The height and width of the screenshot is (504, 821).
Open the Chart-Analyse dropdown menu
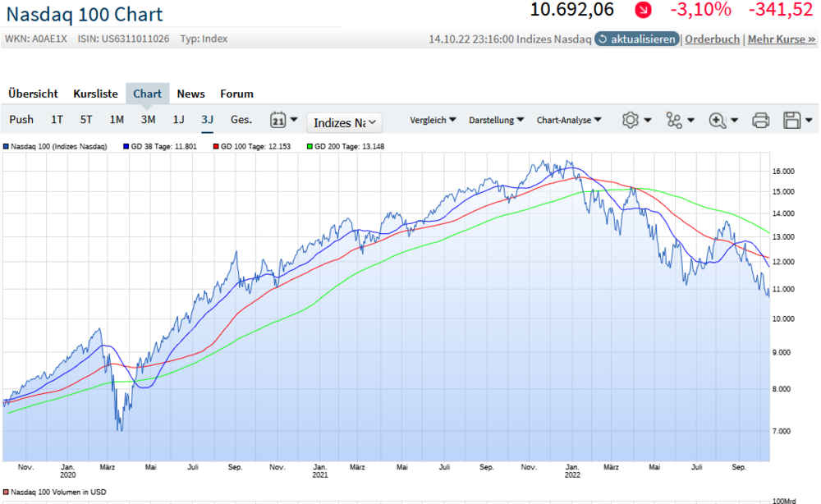click(x=569, y=120)
